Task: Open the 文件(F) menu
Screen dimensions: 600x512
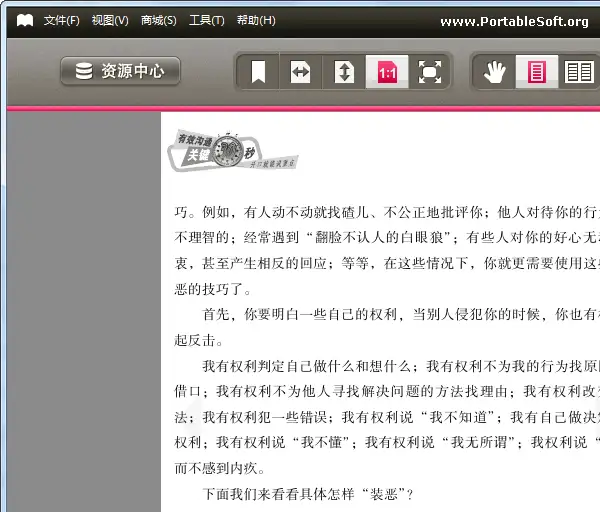Action: coord(62,20)
